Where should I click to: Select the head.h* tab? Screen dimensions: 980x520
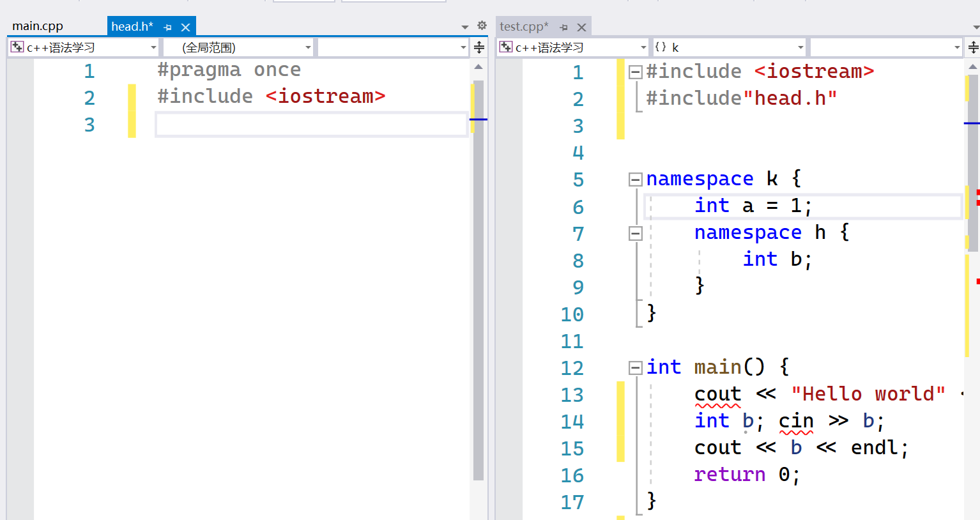pos(132,26)
